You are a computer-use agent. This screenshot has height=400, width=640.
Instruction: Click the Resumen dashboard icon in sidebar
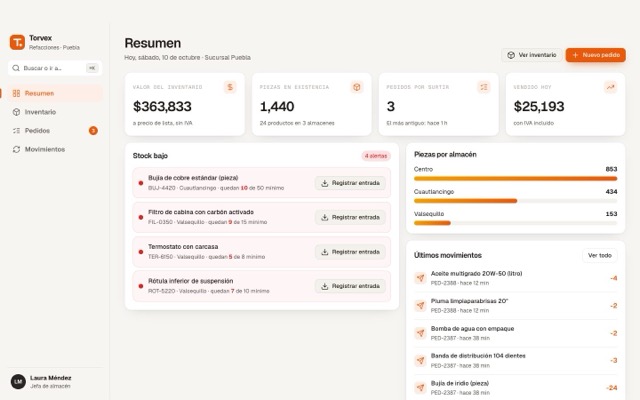(16, 93)
